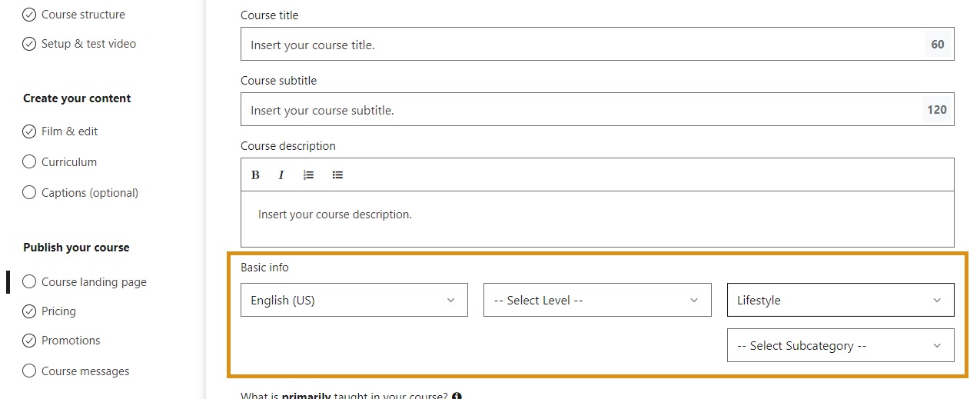Screen dimensions: 980x399
Task: Open the Promotions section
Action: pos(71,341)
